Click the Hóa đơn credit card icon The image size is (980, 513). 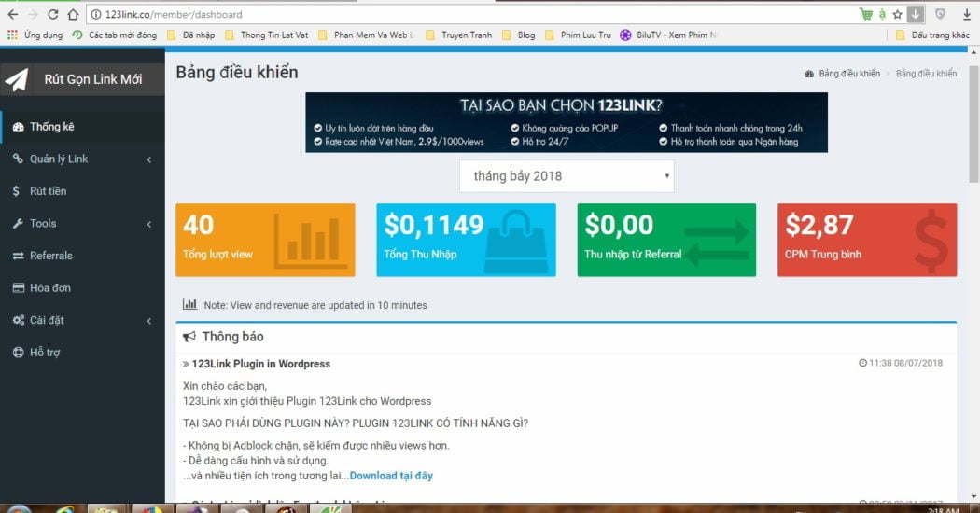point(18,288)
